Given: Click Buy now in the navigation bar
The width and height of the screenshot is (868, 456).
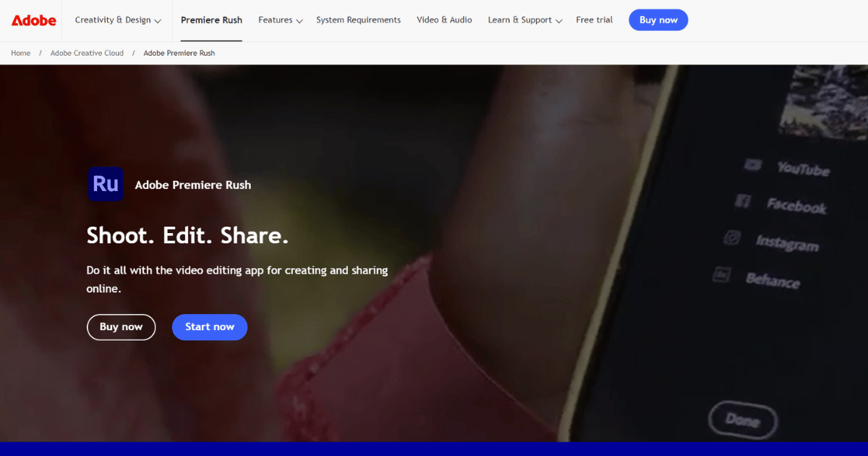Looking at the screenshot, I should click(658, 20).
